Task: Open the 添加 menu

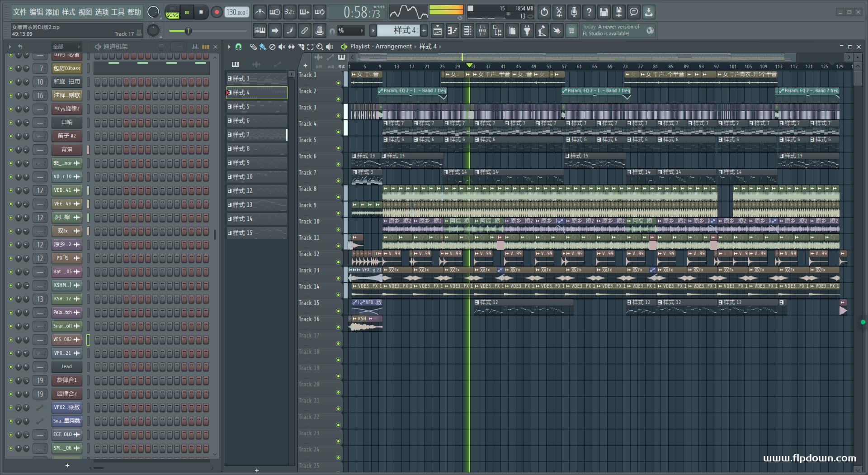Action: tap(52, 12)
